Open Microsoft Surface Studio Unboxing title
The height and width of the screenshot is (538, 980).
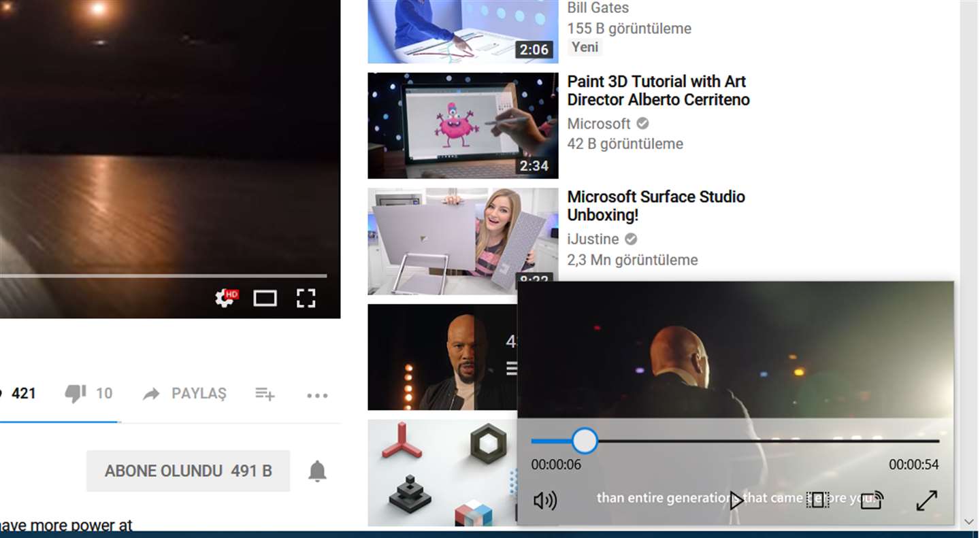[656, 206]
